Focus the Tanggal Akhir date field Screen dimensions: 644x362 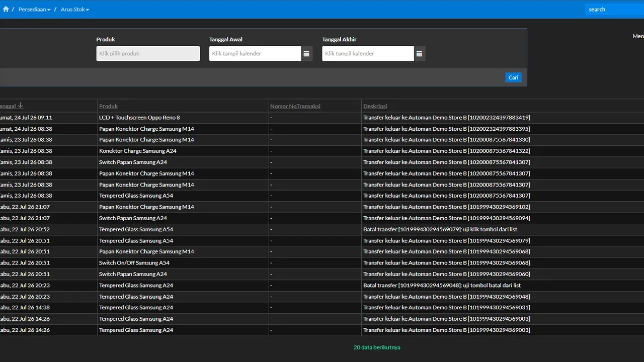click(368, 54)
